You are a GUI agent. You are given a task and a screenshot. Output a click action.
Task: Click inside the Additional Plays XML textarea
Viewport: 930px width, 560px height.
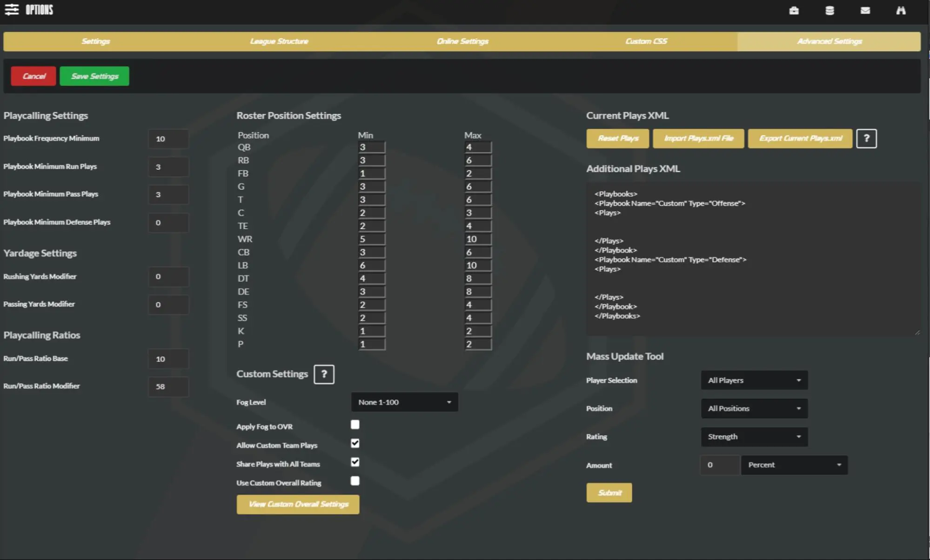click(754, 259)
